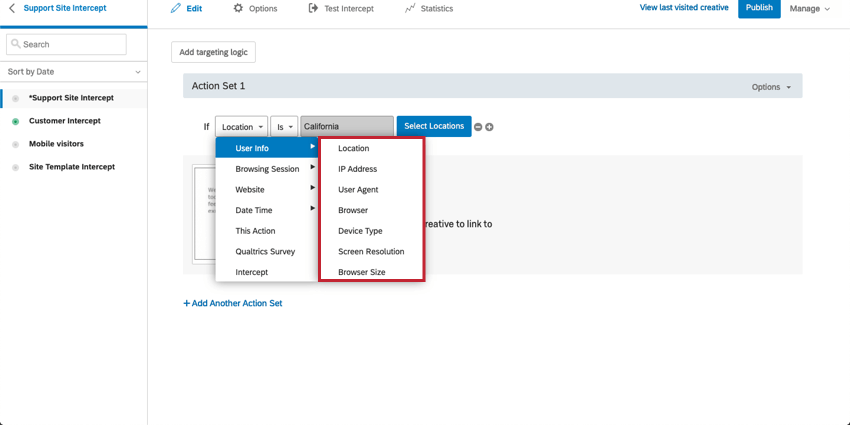Click Add targeting logic button

click(213, 52)
